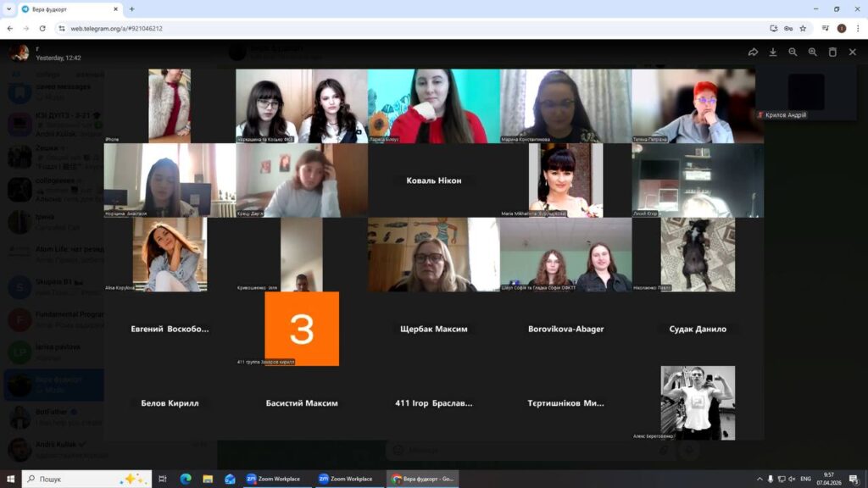
Task: Open the Chrome media controls icon
Action: pyautogui.click(x=826, y=28)
